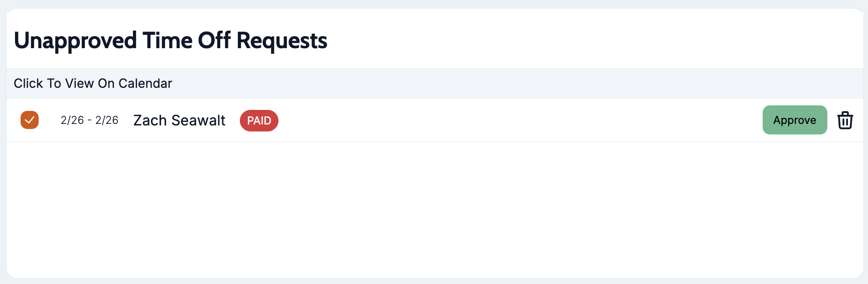Deselect the checked time off request row
The width and height of the screenshot is (868, 284).
click(30, 120)
